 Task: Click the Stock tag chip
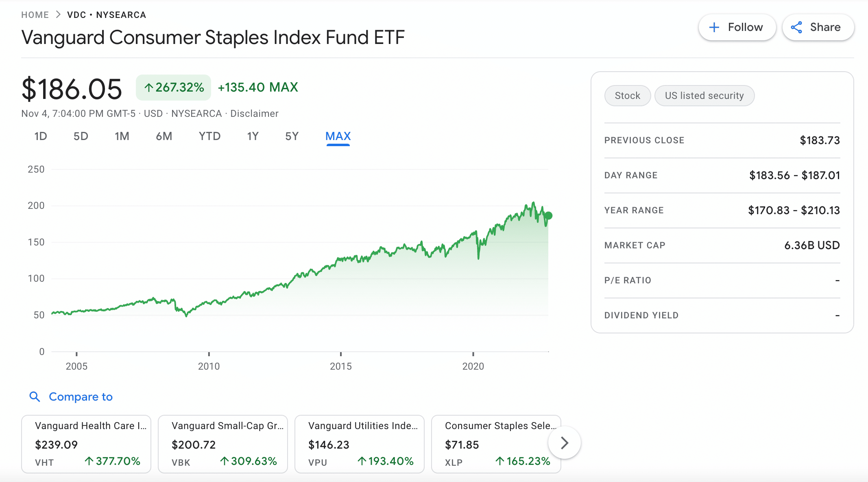pos(628,96)
